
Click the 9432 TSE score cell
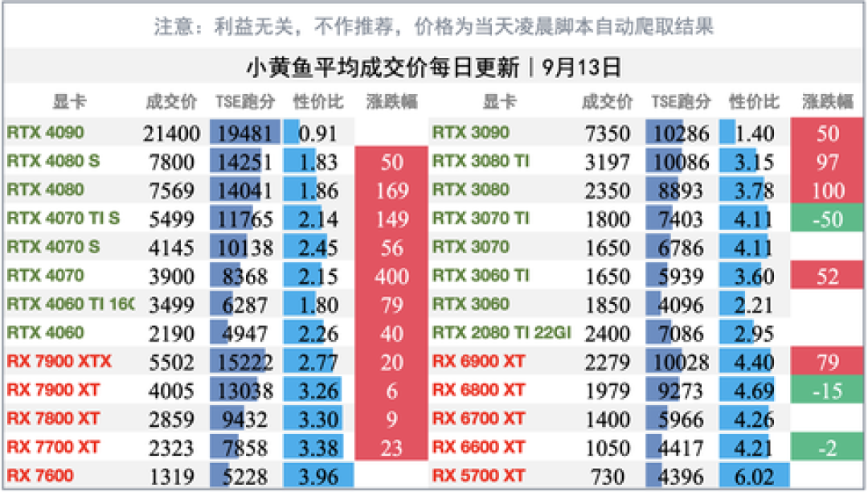coord(244,419)
